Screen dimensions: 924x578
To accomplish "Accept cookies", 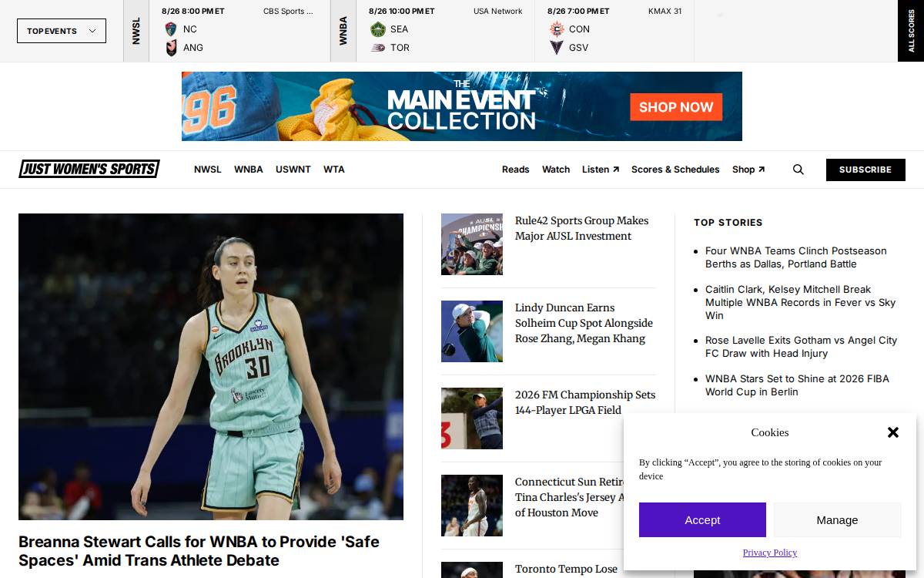I will click(x=702, y=520).
